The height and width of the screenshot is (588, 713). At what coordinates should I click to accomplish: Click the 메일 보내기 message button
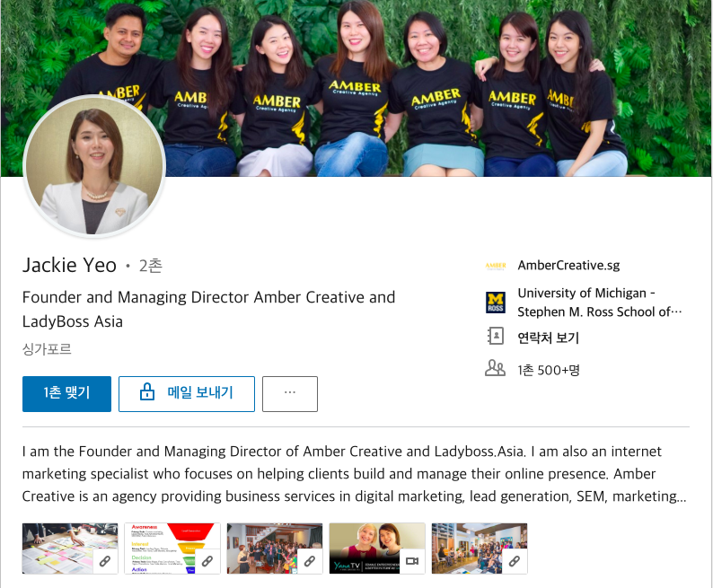click(187, 394)
